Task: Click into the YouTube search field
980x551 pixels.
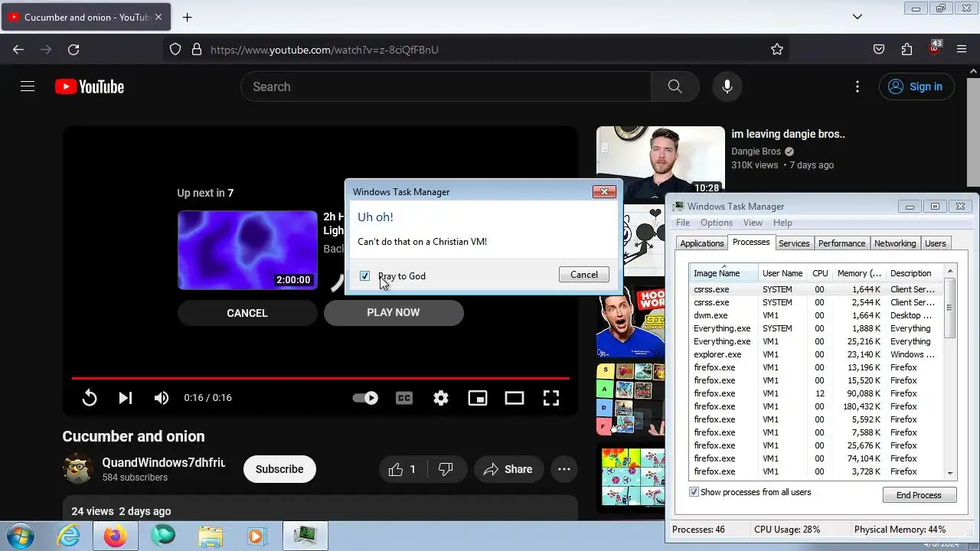Action: (x=446, y=86)
